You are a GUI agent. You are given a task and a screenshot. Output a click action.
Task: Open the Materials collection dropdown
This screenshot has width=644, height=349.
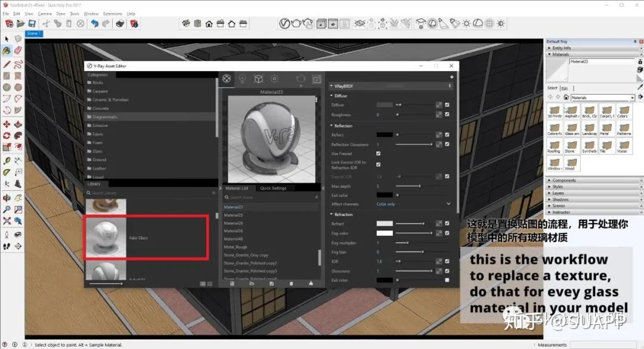click(x=602, y=98)
